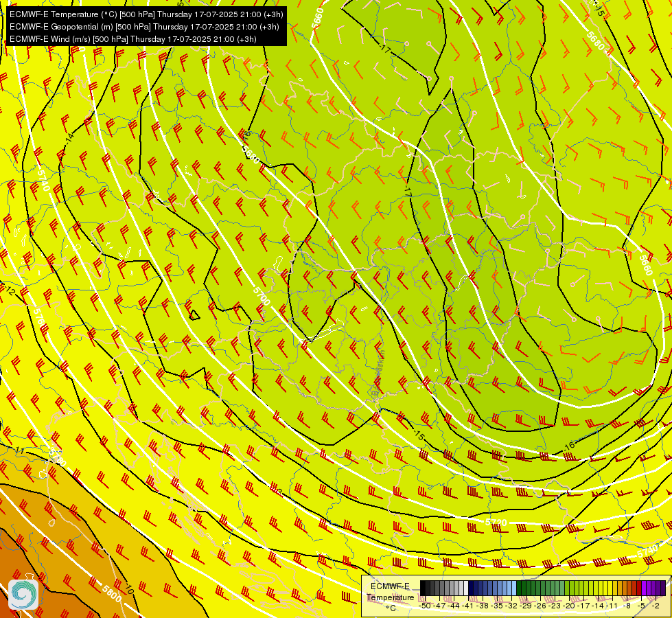Click the ECMWF-E Geopotential (m) title line
The image size is (672, 618).
pos(144,27)
